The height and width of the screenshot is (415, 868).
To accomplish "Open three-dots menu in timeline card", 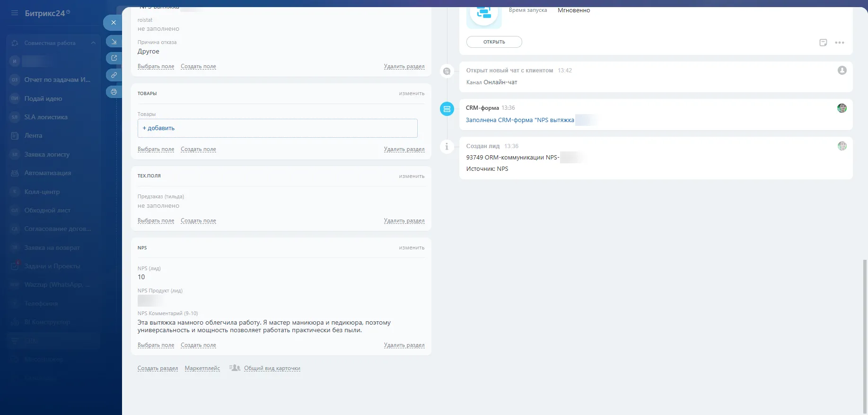I will (x=840, y=43).
